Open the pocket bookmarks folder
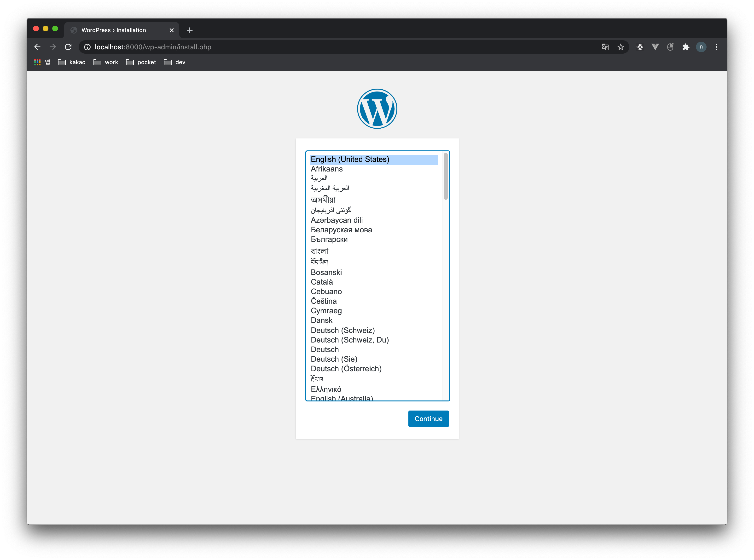Screen dimensions: 754x560 (141, 62)
